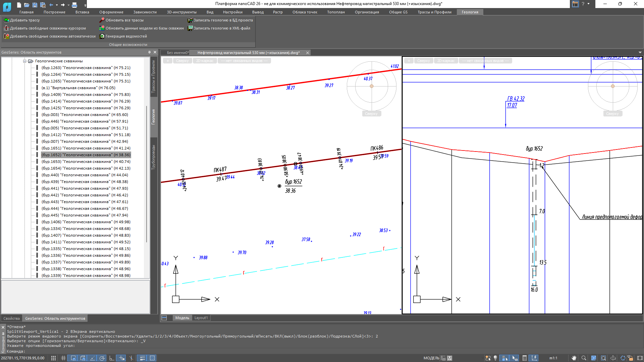The height and width of the screenshot is (362, 644).
Task: Open the Трассы и Профили ribbon tab
Action: [434, 12]
